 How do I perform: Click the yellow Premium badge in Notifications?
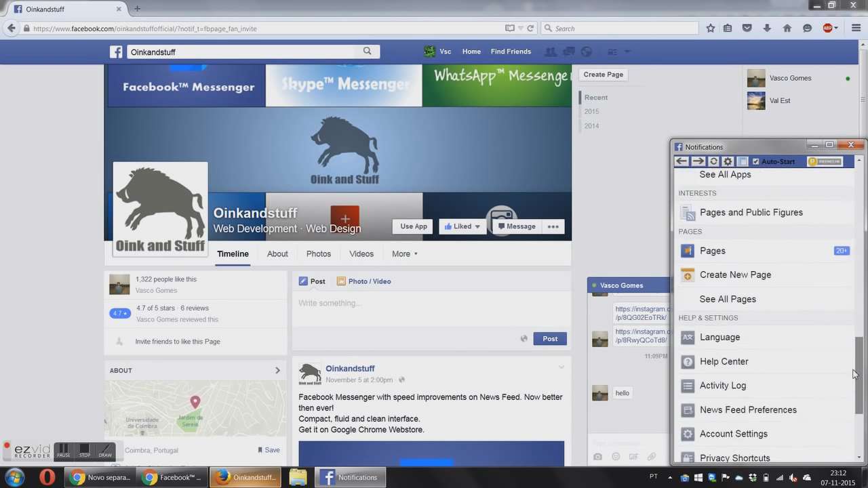point(825,161)
